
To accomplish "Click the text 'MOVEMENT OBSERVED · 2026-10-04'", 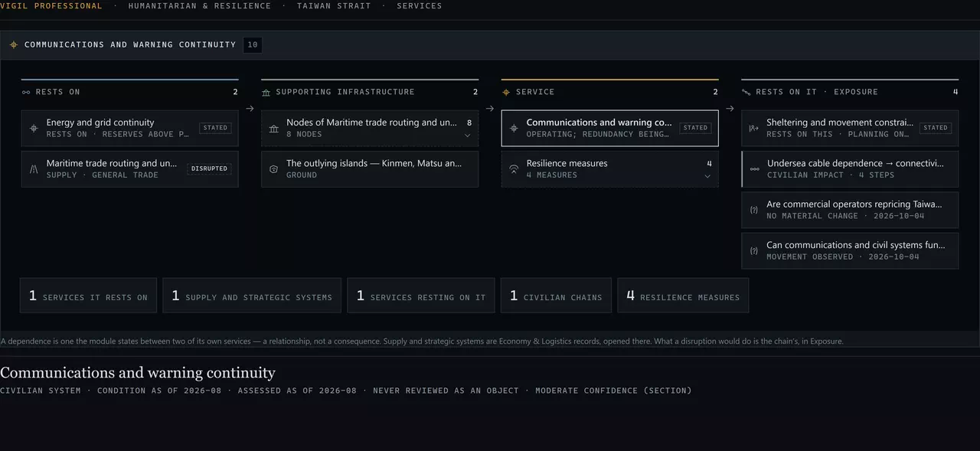I will [x=845, y=257].
